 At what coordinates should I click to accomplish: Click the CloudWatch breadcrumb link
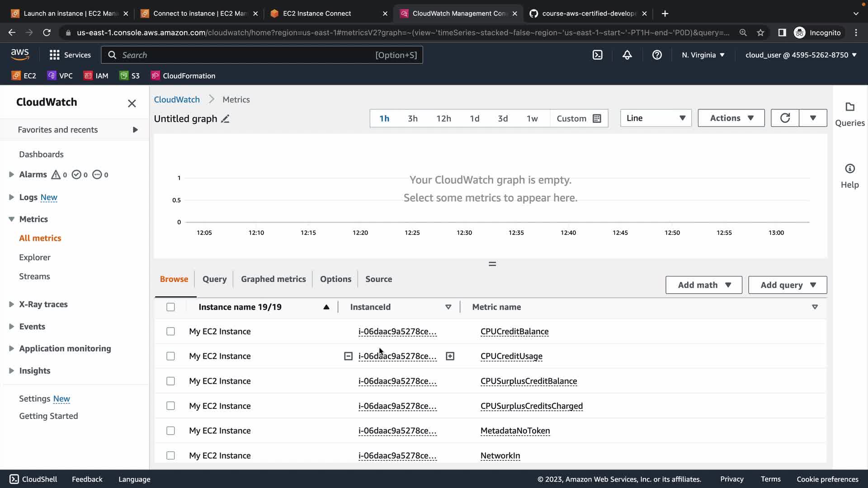(177, 99)
